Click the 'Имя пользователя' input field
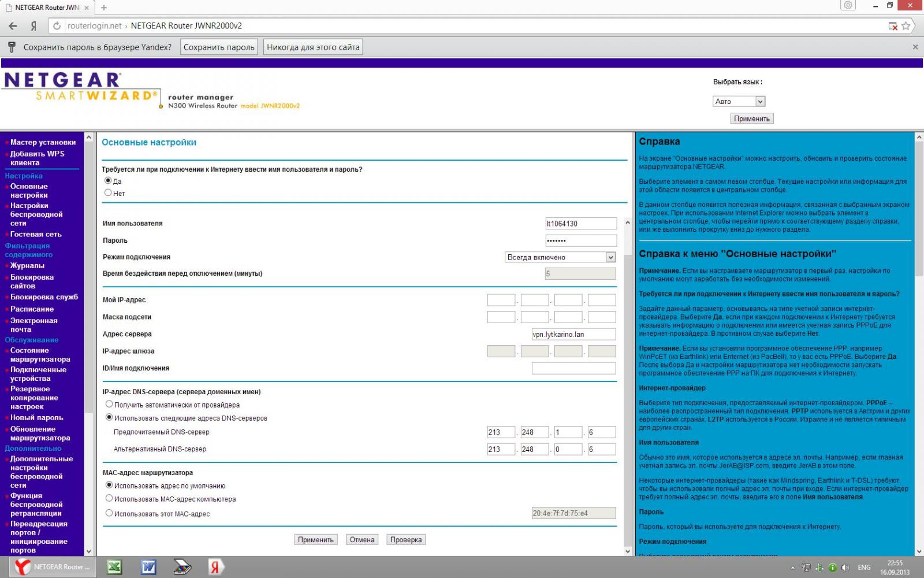 pos(581,224)
